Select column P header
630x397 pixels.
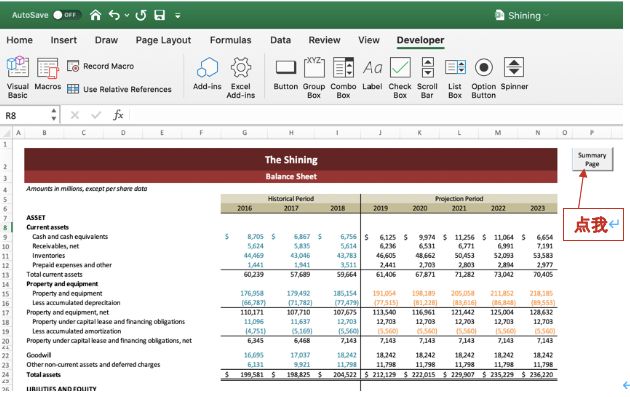coord(592,133)
